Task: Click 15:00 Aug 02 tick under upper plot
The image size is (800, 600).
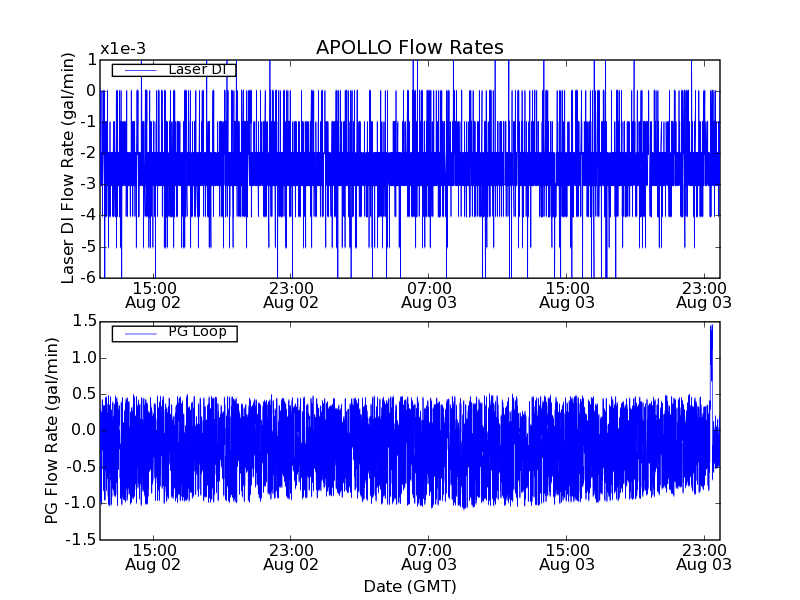Action: point(153,294)
